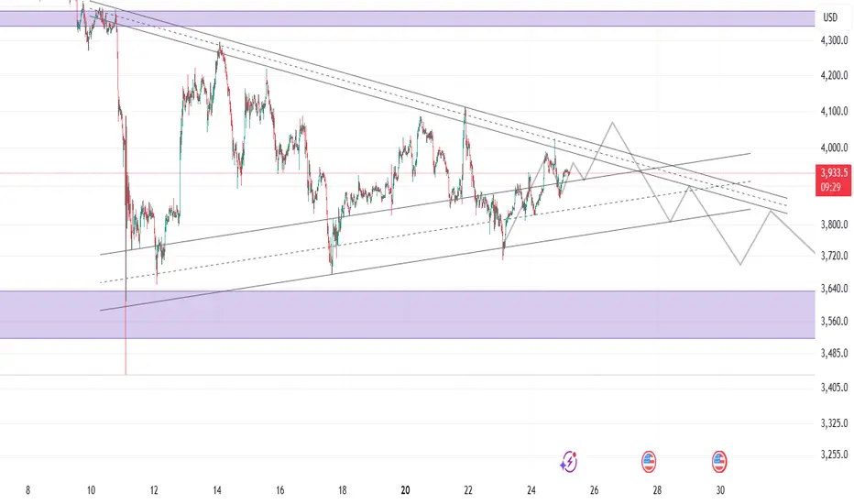Image resolution: width=854 pixels, height=504 pixels.
Task: Click the bold 20 date label
Action: [x=406, y=489]
